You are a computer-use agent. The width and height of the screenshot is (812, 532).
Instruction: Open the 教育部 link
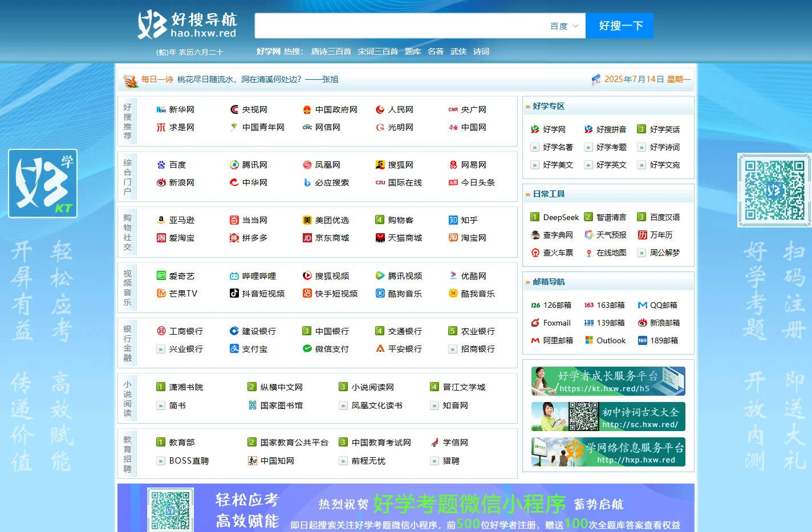(182, 442)
